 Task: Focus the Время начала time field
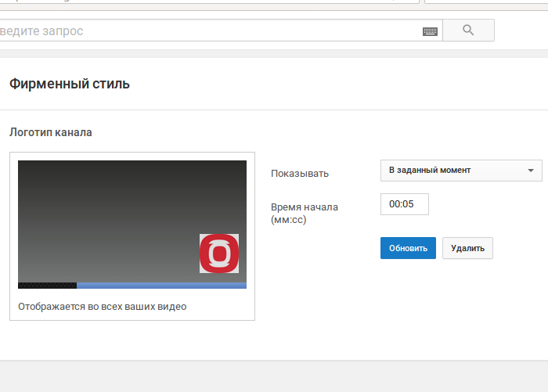tap(404, 204)
